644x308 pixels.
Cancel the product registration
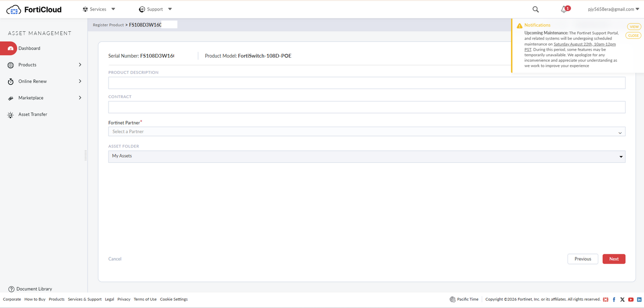tap(115, 259)
